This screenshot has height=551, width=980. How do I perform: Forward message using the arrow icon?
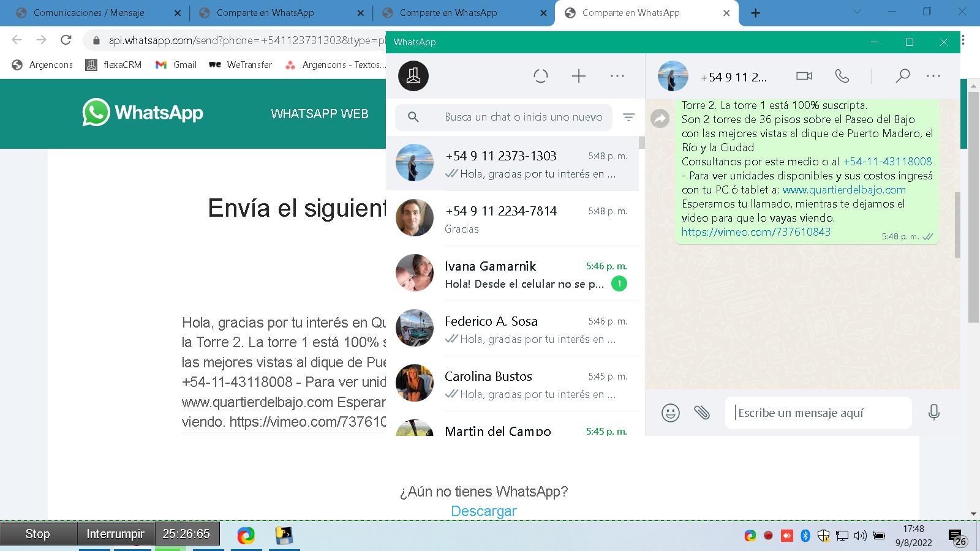tap(660, 118)
